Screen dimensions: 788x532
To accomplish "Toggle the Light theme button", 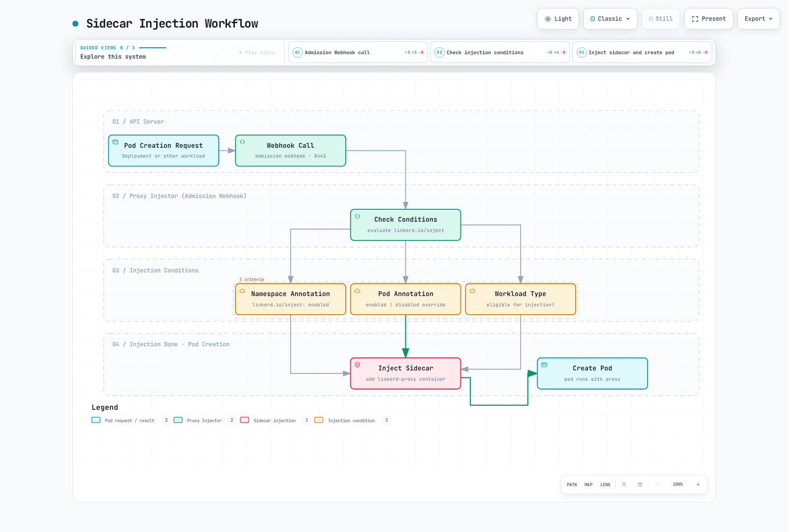I will pyautogui.click(x=558, y=19).
